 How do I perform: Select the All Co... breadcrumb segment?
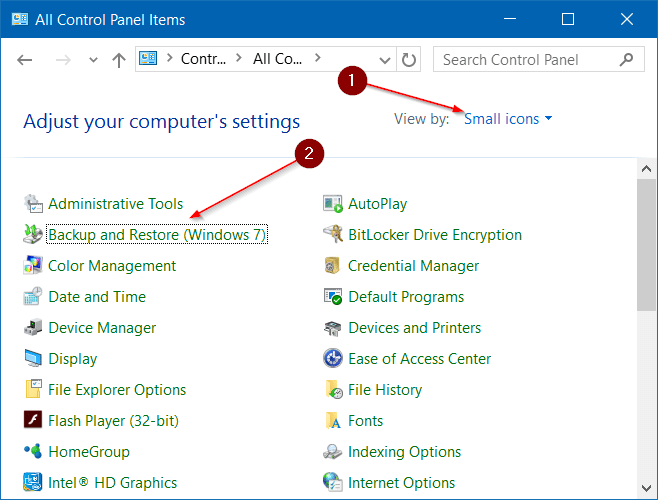(x=277, y=59)
